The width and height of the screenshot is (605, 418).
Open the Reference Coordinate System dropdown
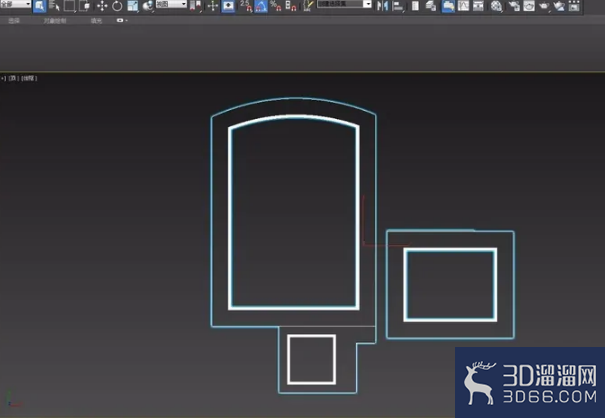(171, 4)
